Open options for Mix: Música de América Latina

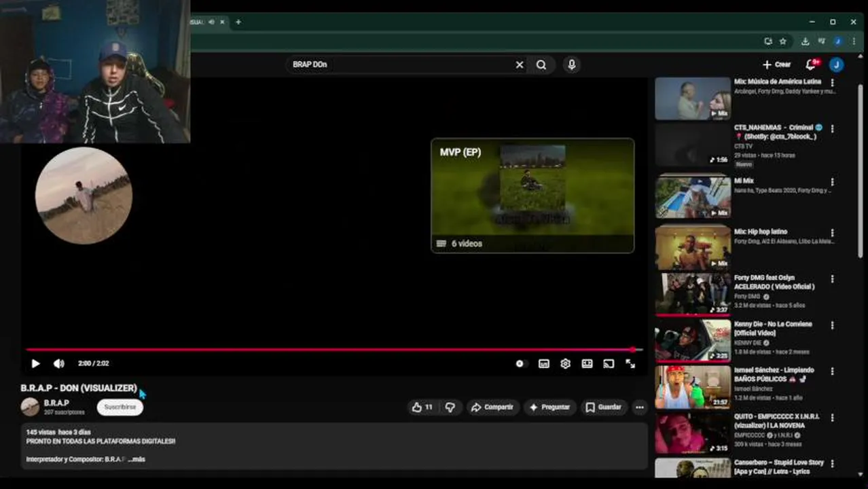pyautogui.click(x=832, y=83)
